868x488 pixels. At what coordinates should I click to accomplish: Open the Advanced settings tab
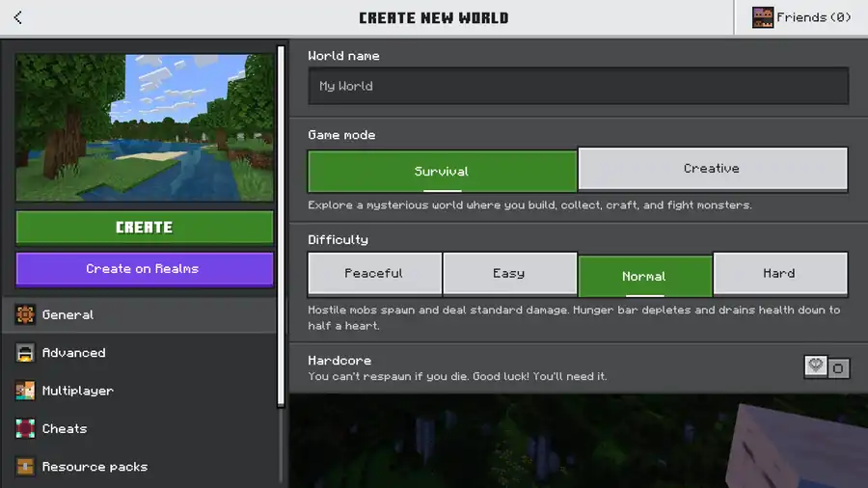pyautogui.click(x=74, y=353)
